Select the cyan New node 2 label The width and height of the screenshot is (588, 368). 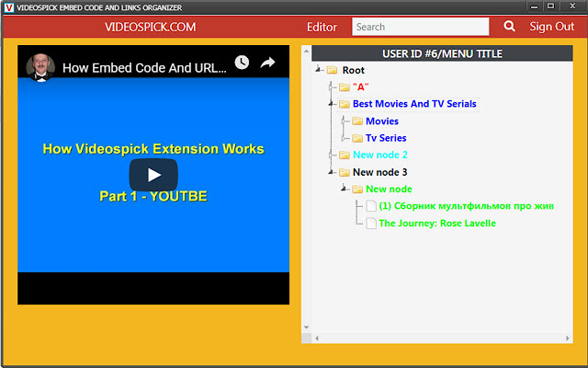click(x=380, y=155)
